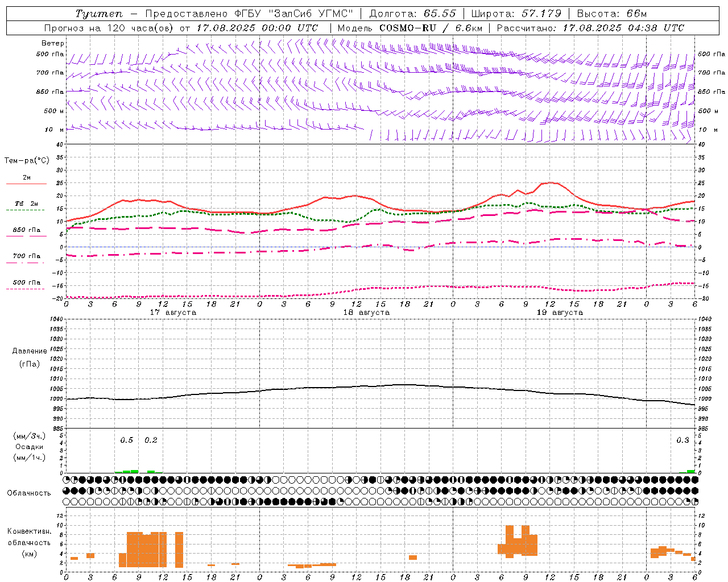Click the 18 августа date label
Screen dimensions: 728x582
366,313
